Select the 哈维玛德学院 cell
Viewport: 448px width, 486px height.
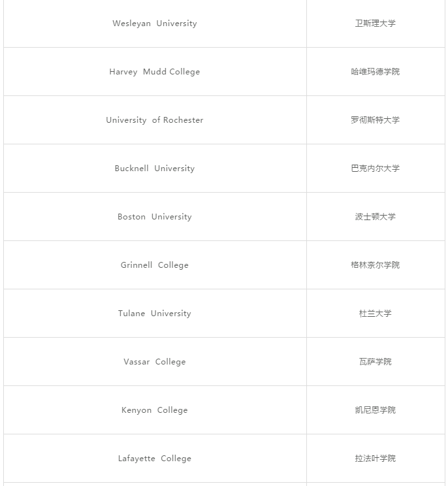(376, 72)
